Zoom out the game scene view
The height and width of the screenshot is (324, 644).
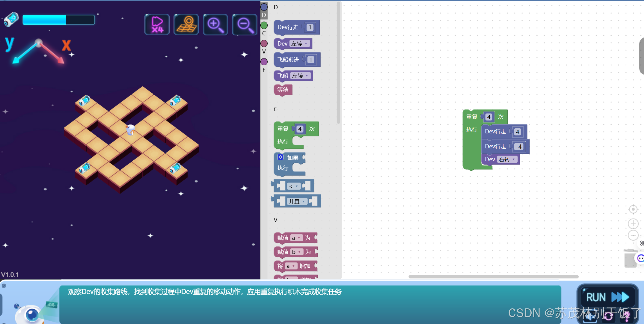tap(245, 25)
